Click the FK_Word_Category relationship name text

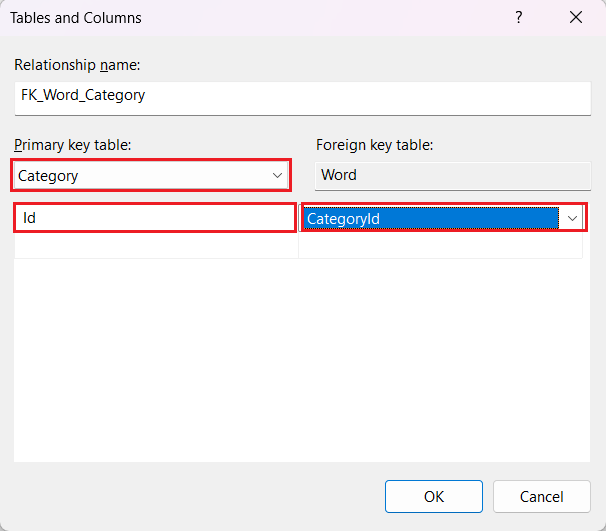[x=83, y=96]
